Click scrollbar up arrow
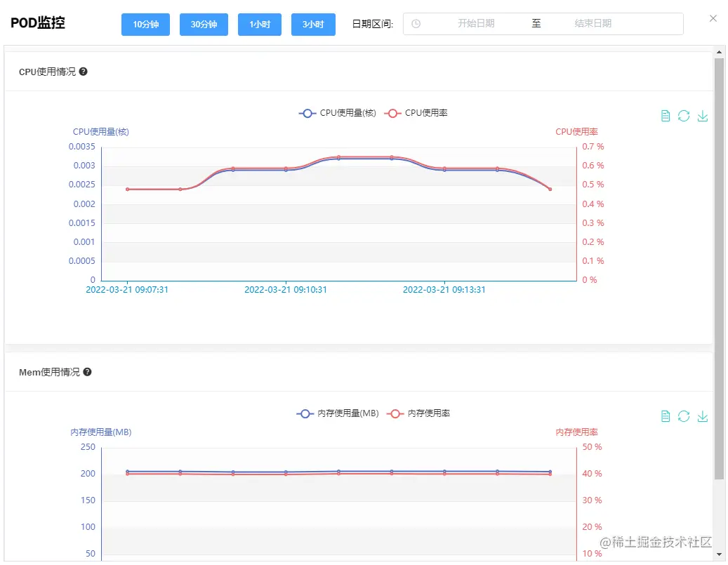 pyautogui.click(x=719, y=52)
